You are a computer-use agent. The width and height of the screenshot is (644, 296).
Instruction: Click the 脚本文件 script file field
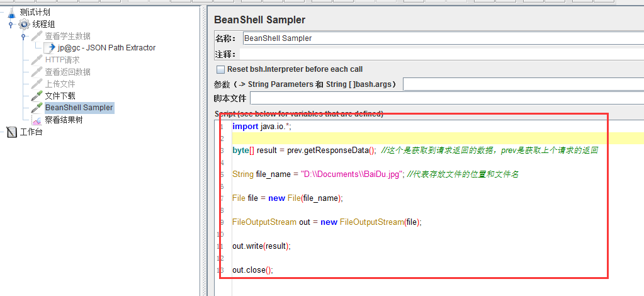point(446,98)
